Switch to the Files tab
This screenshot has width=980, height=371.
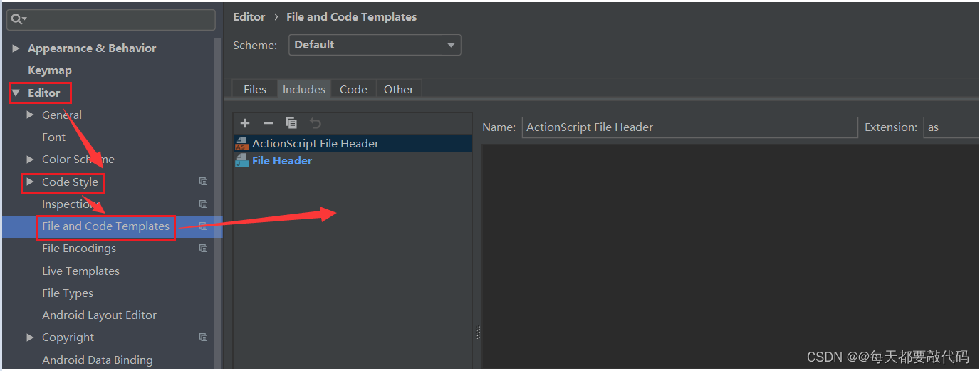pyautogui.click(x=254, y=89)
